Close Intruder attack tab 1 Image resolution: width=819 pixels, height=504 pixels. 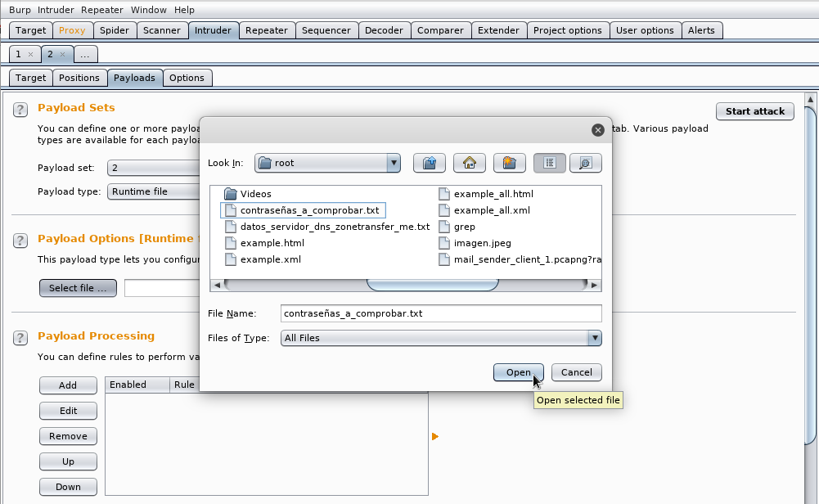click(x=31, y=54)
